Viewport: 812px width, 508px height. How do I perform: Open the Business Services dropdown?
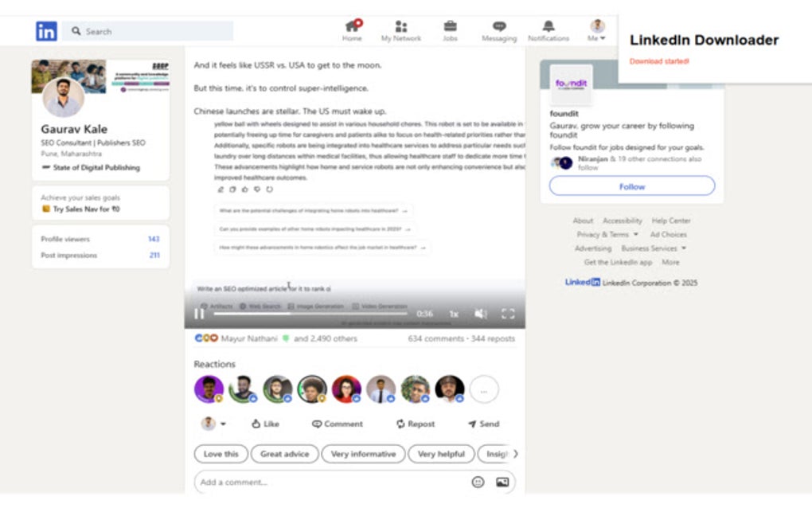pos(649,248)
